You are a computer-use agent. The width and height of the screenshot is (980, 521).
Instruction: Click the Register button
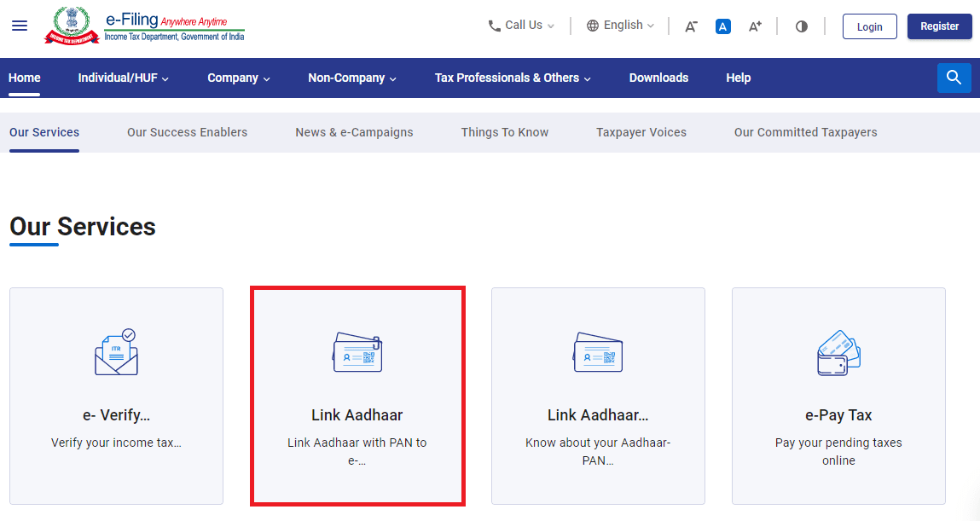939,26
